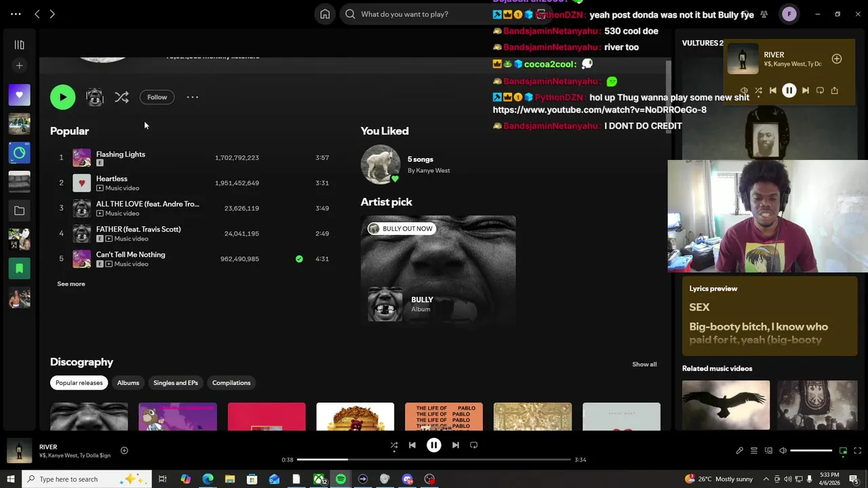The width and height of the screenshot is (868, 488).
Task: Expand Your Library sidebar
Action: [19, 45]
